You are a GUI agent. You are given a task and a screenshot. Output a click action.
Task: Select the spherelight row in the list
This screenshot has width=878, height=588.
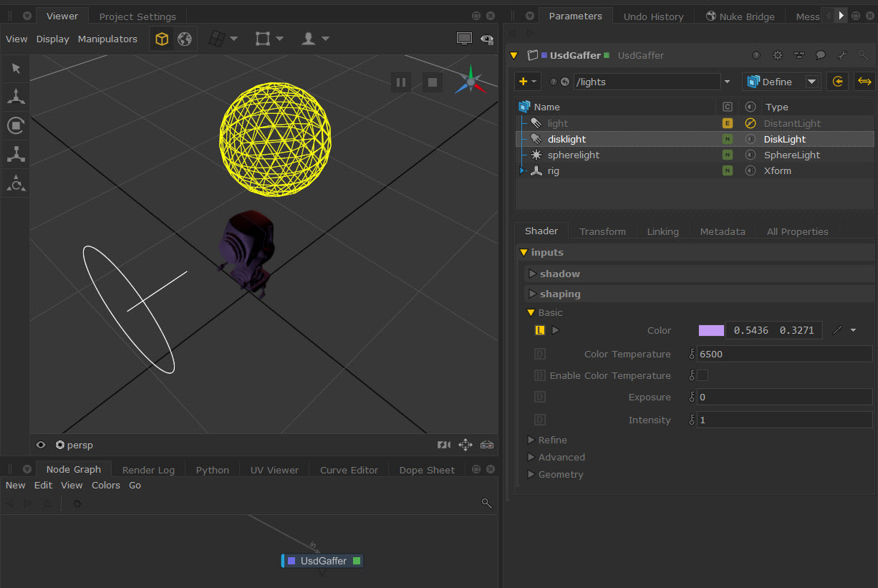click(x=573, y=155)
